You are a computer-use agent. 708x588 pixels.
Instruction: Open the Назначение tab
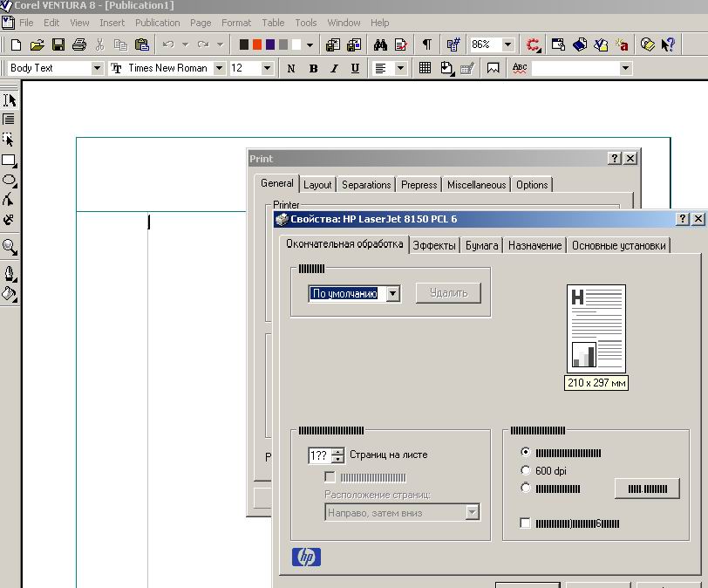coord(534,246)
